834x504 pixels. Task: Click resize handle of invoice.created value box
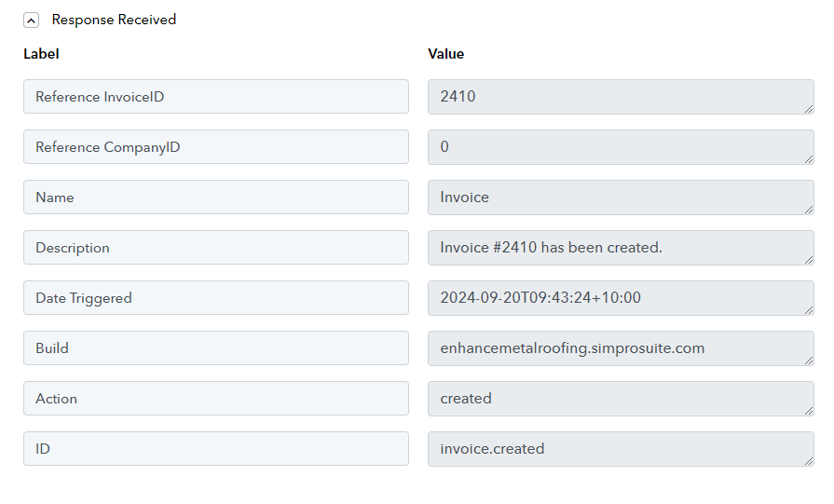[x=809, y=461]
